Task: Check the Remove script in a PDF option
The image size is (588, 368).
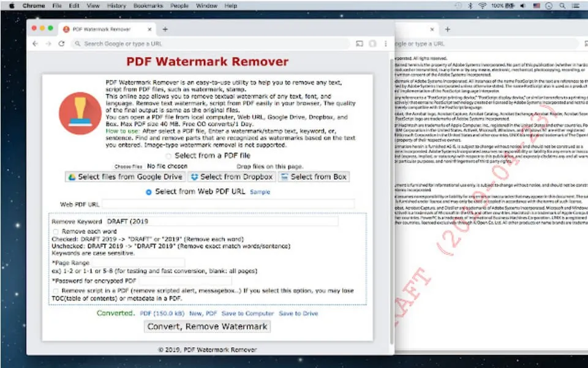Action: [x=56, y=291]
